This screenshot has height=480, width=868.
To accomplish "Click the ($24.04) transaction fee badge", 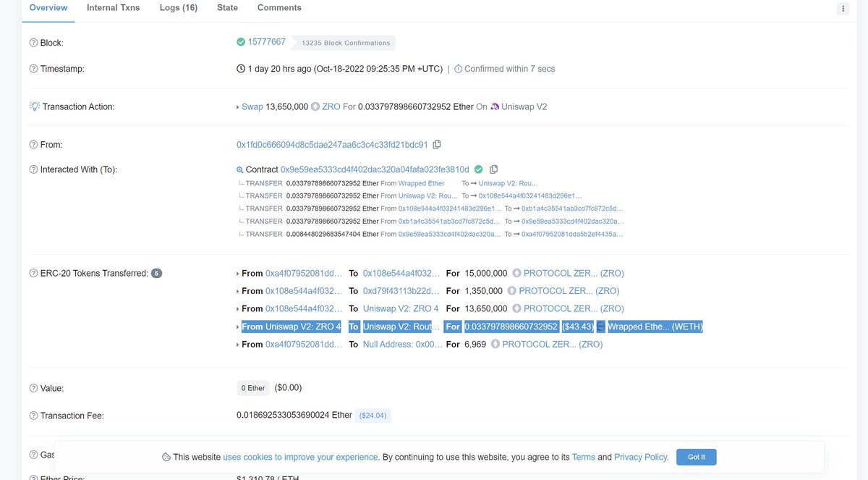I will click(x=373, y=416).
